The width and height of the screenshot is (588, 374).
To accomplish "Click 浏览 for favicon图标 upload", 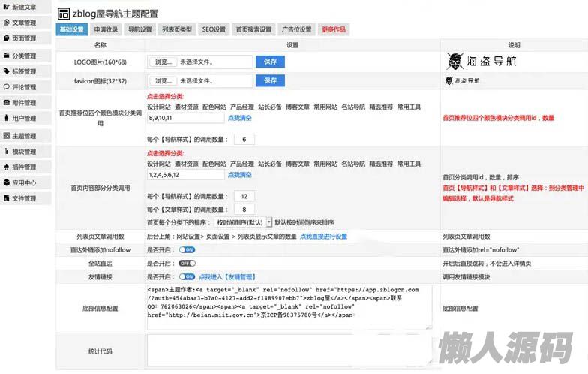I will click(x=163, y=81).
